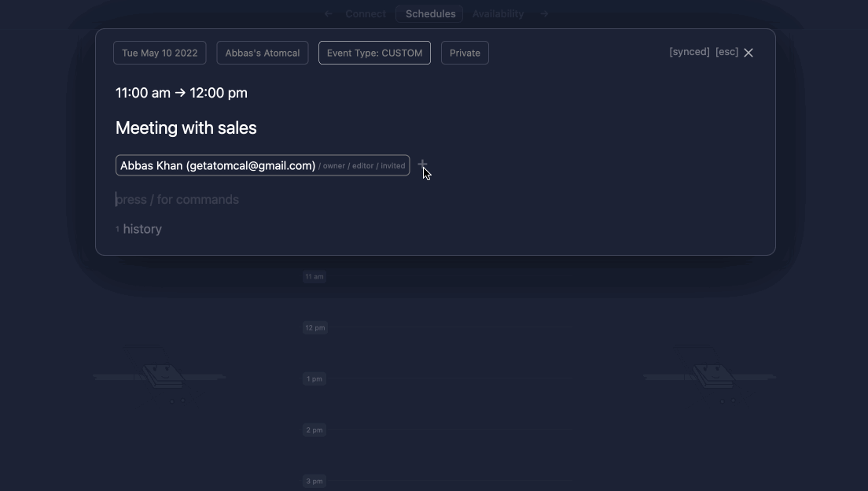
Task: Click the 1 pm time label
Action: (x=314, y=379)
